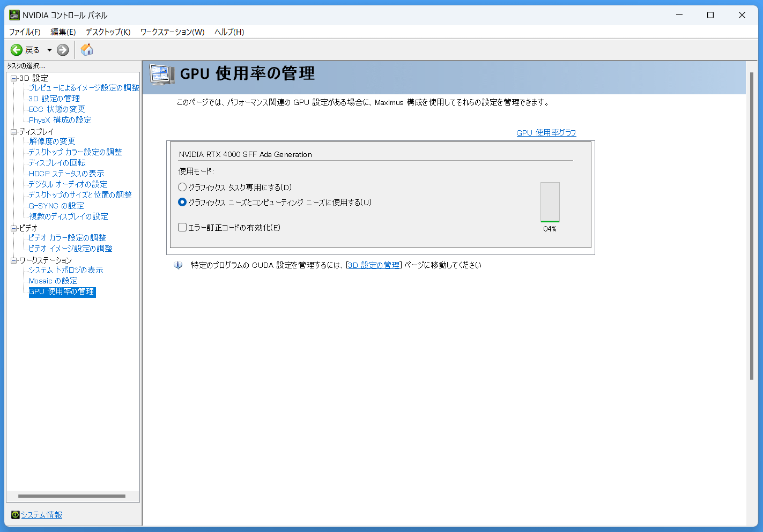
Task: Open プレビューによるイメージ設定の調整 in tree
Action: (84, 88)
